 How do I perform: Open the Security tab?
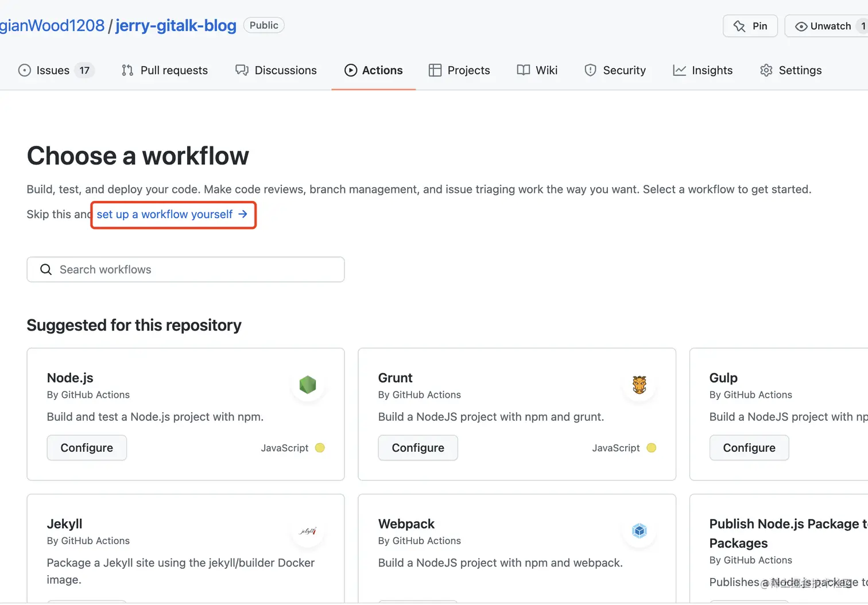[x=615, y=70]
